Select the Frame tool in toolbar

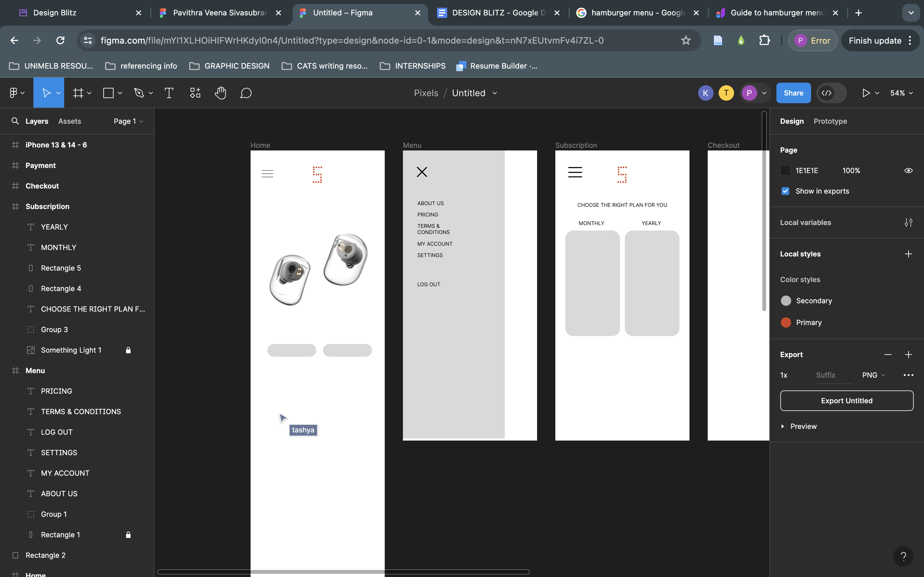pos(78,93)
